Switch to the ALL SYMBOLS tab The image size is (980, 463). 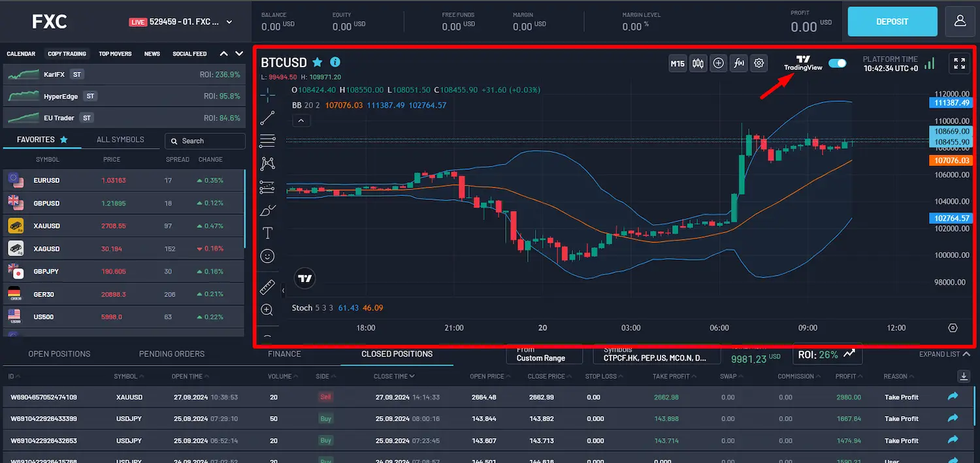tap(122, 139)
